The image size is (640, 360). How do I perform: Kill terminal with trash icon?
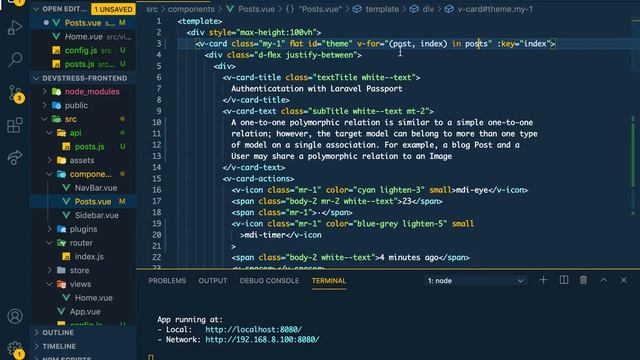tap(583, 280)
